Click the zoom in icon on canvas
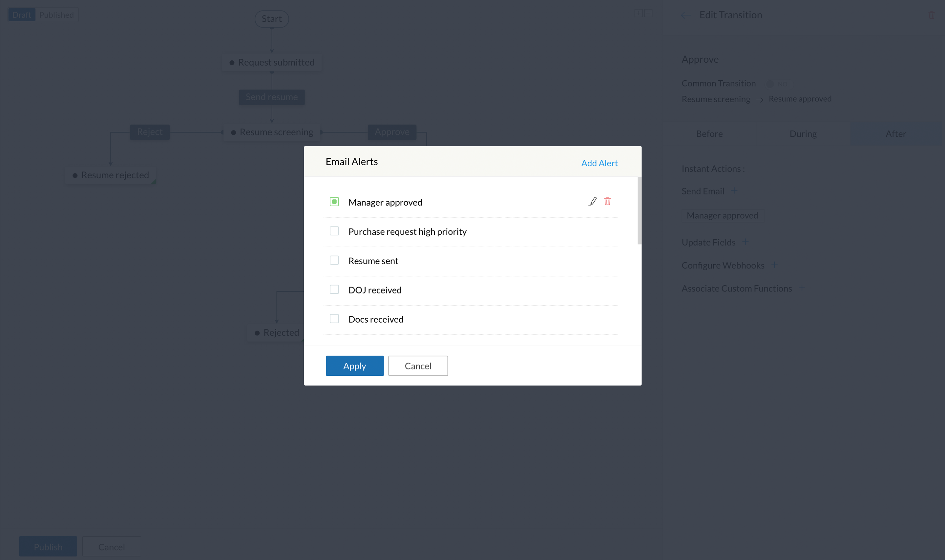 638,13
